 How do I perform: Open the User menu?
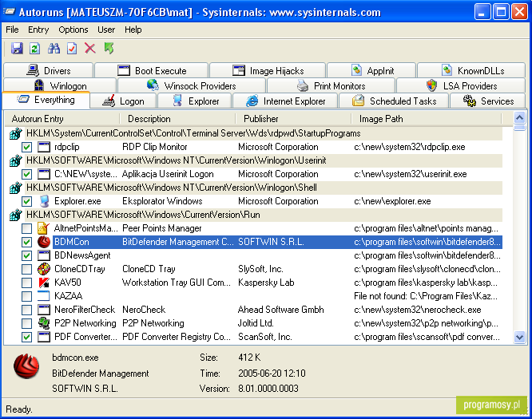point(106,30)
